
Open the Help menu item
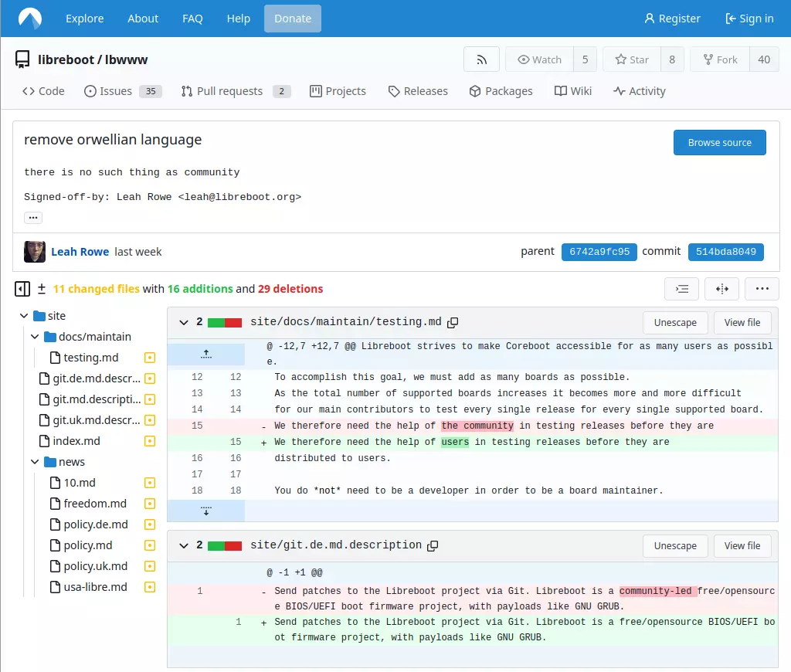pyautogui.click(x=238, y=19)
